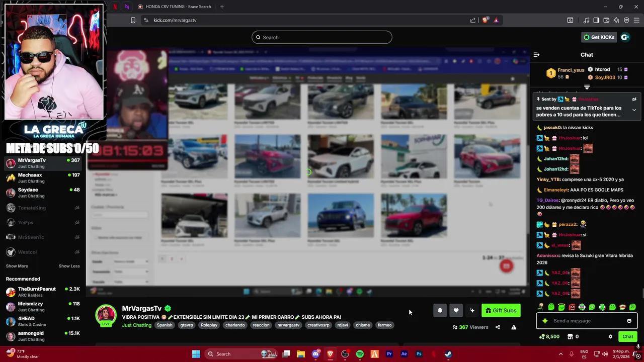Click green Chat send button
This screenshot has height=362, width=644.
tap(628, 337)
